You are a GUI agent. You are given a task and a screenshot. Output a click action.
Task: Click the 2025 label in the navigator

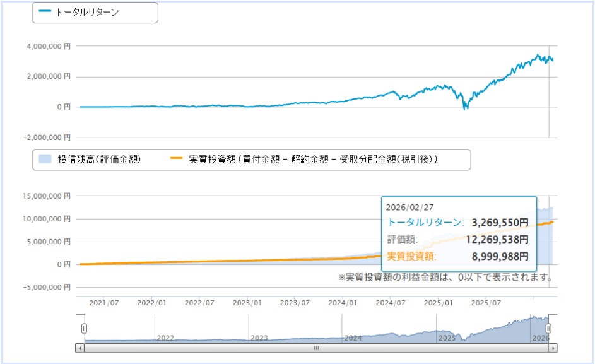coord(447,338)
